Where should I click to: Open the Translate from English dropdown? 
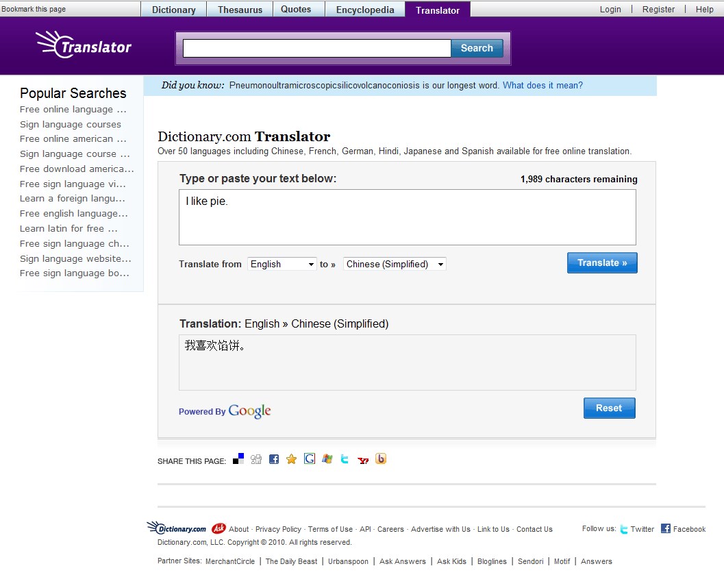pyautogui.click(x=282, y=265)
